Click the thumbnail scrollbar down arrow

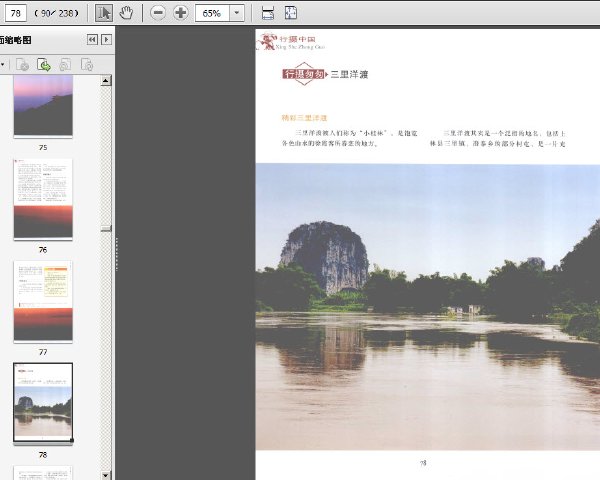click(x=106, y=475)
